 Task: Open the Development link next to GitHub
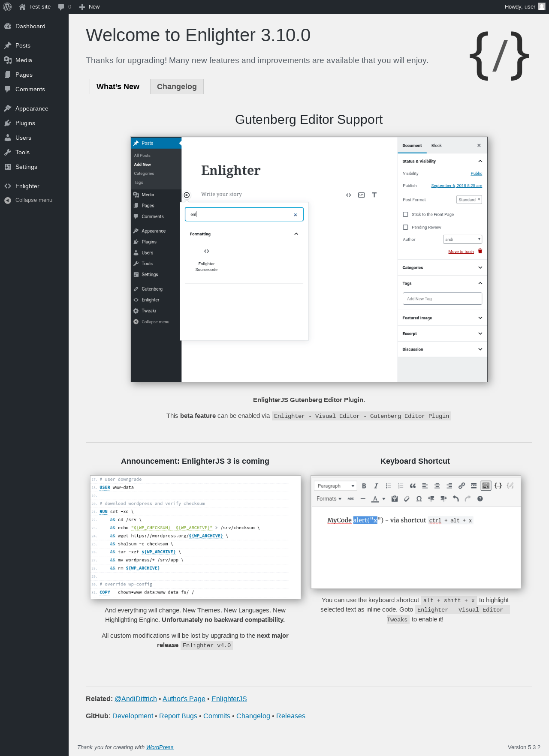click(x=133, y=716)
